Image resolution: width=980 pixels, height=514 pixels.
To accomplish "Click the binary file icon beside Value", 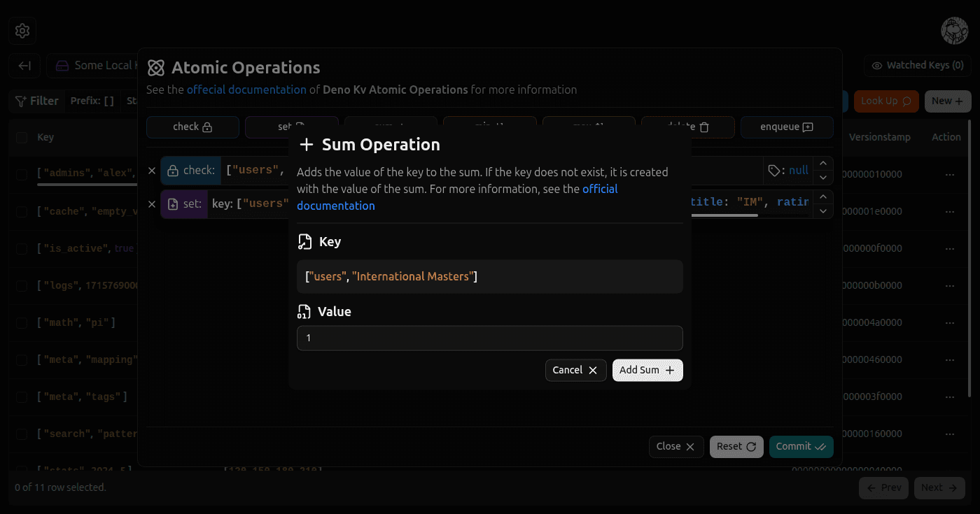I will pos(304,312).
